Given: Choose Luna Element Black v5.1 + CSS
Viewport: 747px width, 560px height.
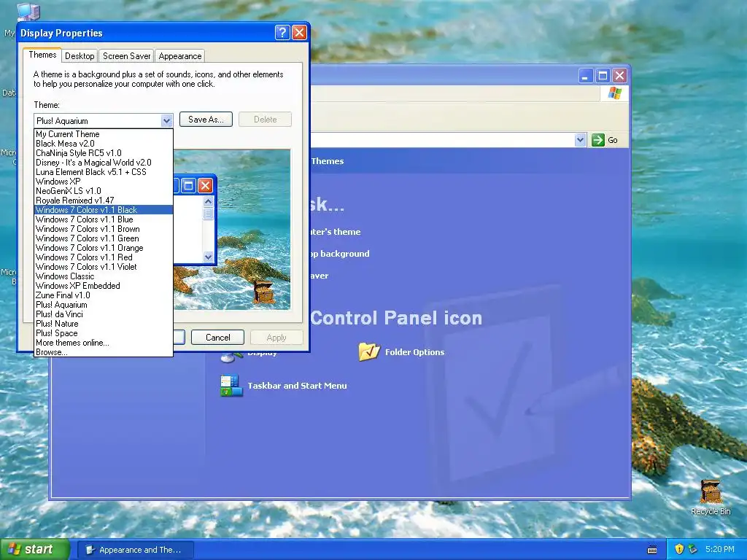Looking at the screenshot, I should point(104,172).
